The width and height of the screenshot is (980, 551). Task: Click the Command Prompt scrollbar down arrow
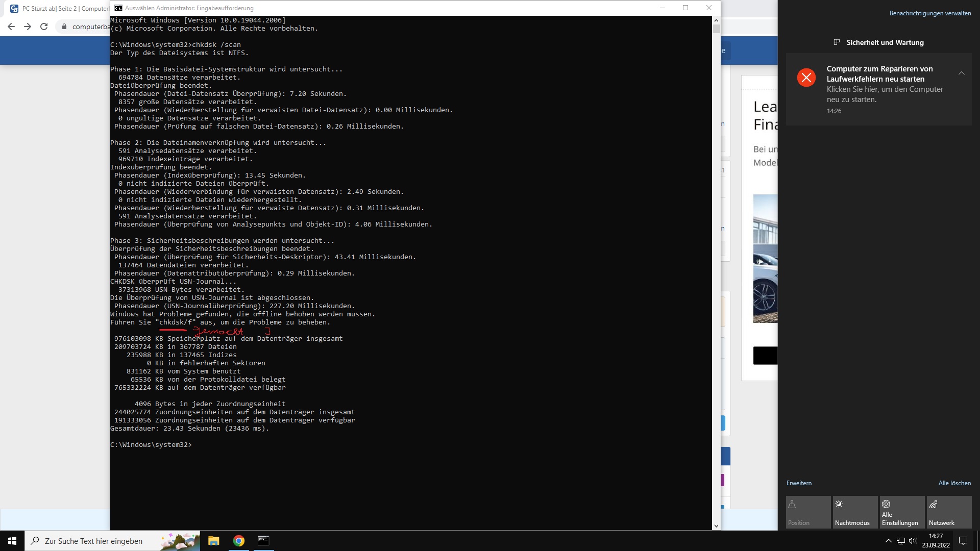[x=716, y=525]
